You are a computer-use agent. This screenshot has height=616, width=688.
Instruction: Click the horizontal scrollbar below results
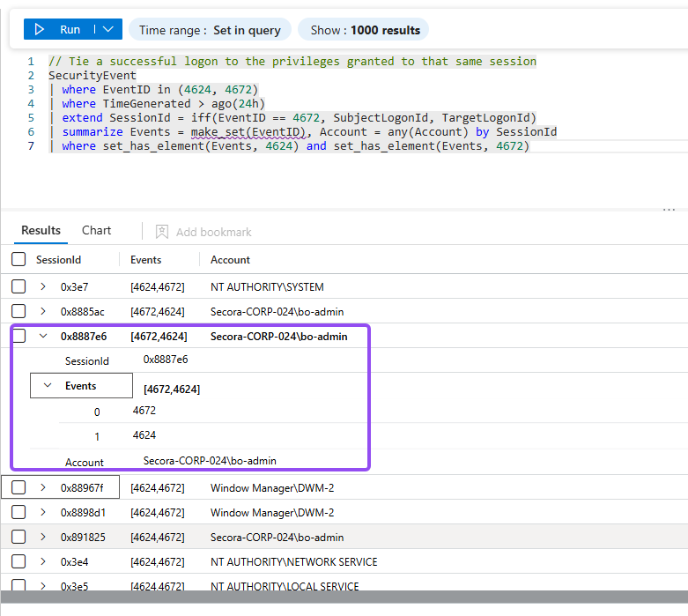coord(344,597)
